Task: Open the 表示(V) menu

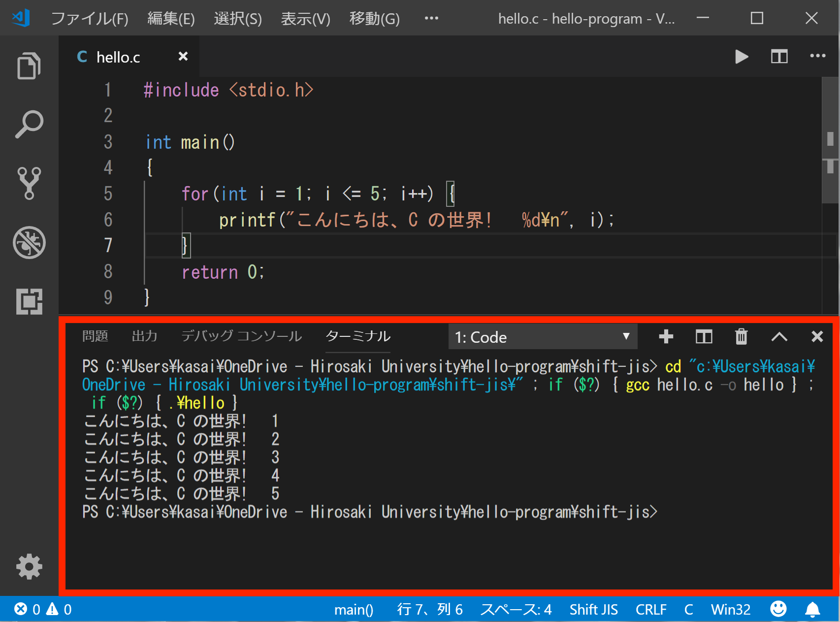Action: point(305,18)
